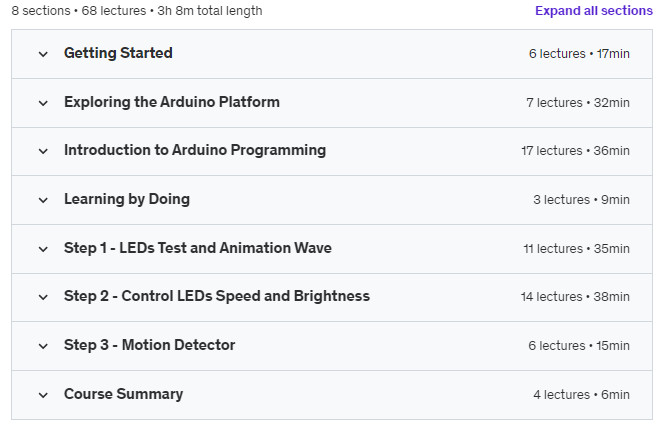
Task: Click the '14 lectures • 38min' label
Action: tap(575, 296)
